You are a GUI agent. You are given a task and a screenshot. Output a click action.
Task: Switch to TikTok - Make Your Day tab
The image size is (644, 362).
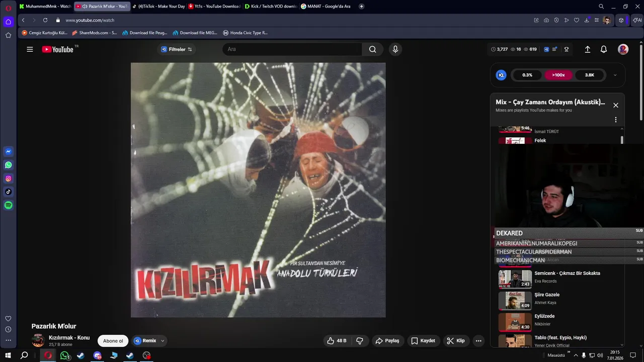click(158, 7)
